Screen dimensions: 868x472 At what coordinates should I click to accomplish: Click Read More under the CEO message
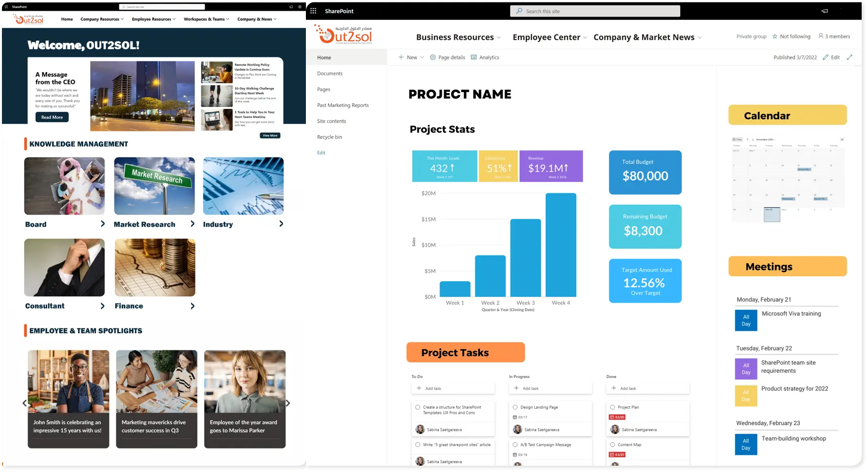(51, 117)
